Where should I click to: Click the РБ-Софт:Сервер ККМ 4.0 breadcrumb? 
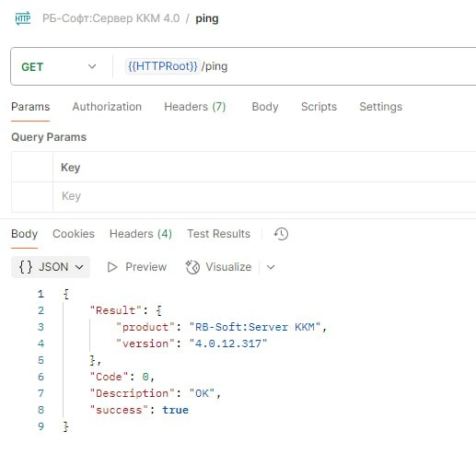tap(111, 18)
